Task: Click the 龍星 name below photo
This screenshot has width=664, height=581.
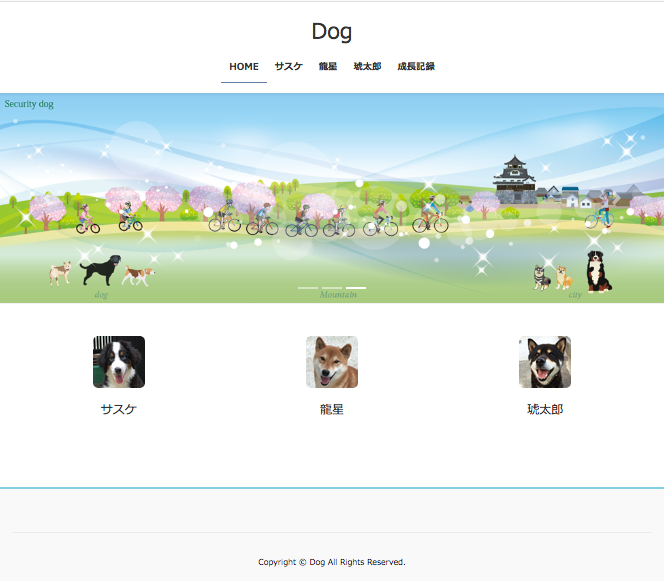Action: pyautogui.click(x=332, y=409)
